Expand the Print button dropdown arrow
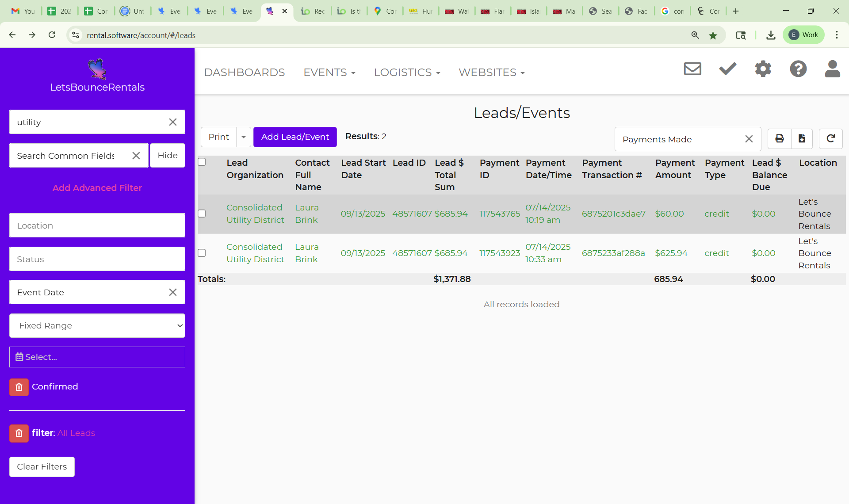849x504 pixels. tap(244, 137)
